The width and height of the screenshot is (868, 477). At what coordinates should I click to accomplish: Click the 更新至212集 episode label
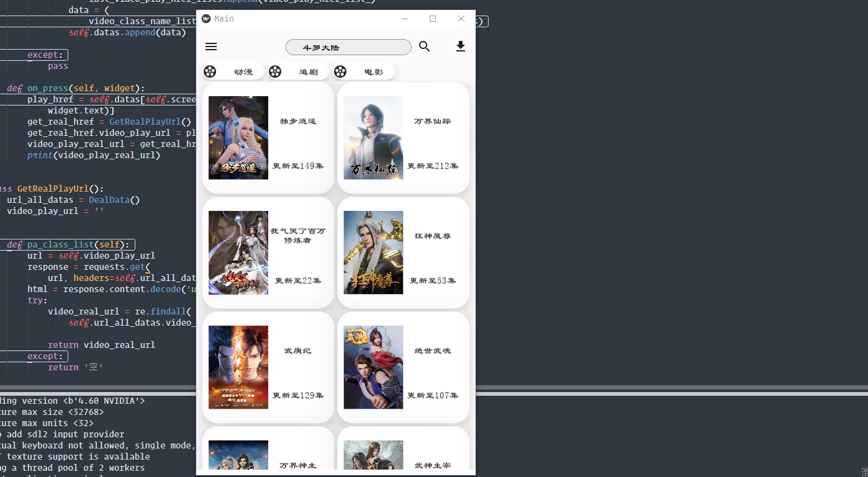433,166
